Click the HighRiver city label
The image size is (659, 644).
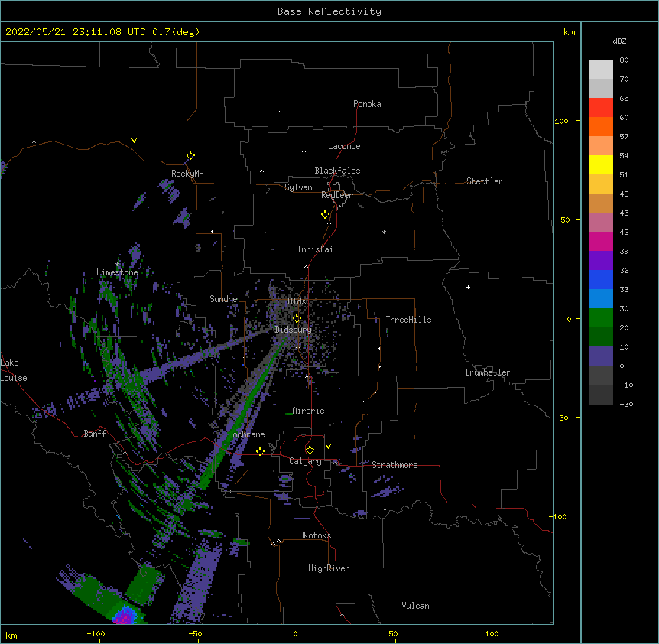tap(329, 568)
